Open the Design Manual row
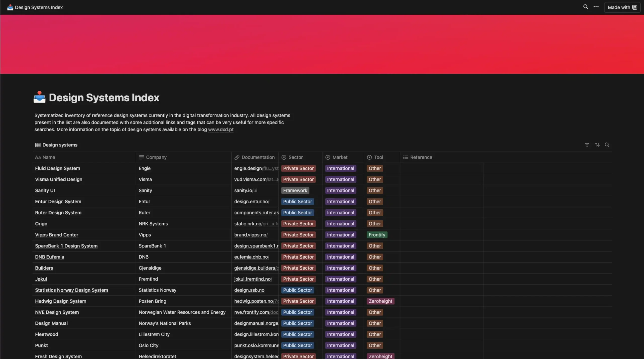The height and width of the screenshot is (359, 644). 51,323
